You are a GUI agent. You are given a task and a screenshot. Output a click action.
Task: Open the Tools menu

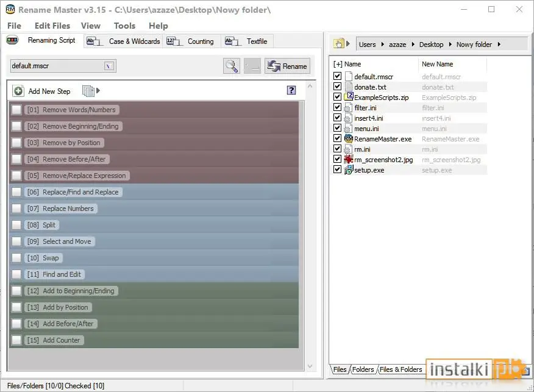(x=124, y=26)
